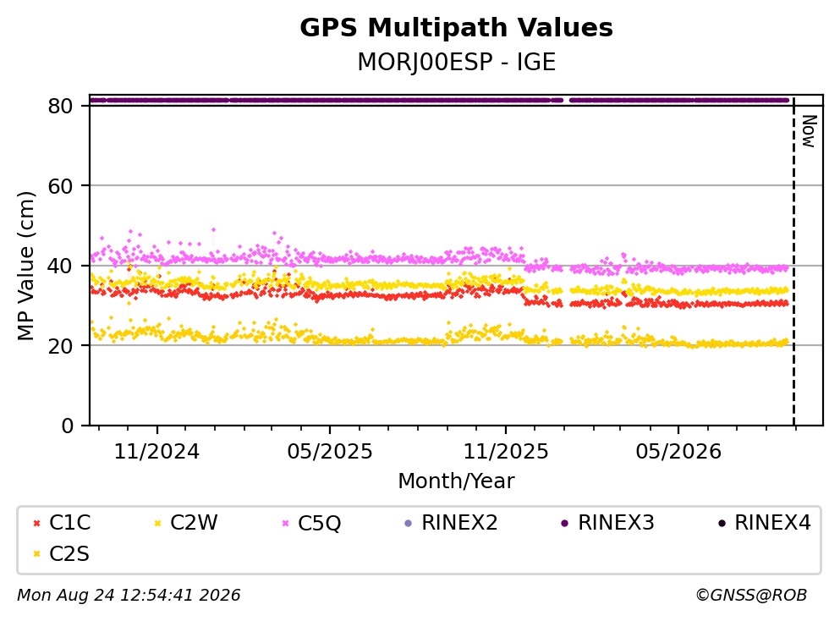Click the rotated Now label

click(809, 131)
